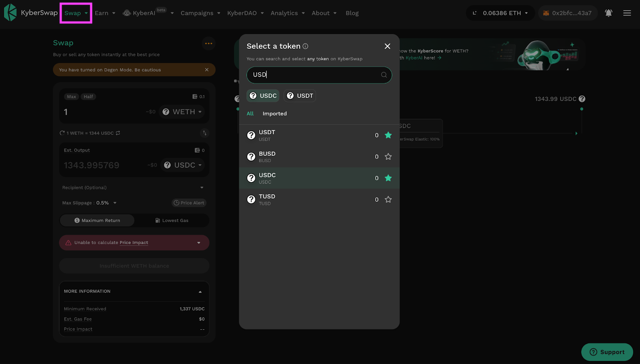Click the rate refresh circular icon
This screenshot has width=640, height=364.
(62, 133)
